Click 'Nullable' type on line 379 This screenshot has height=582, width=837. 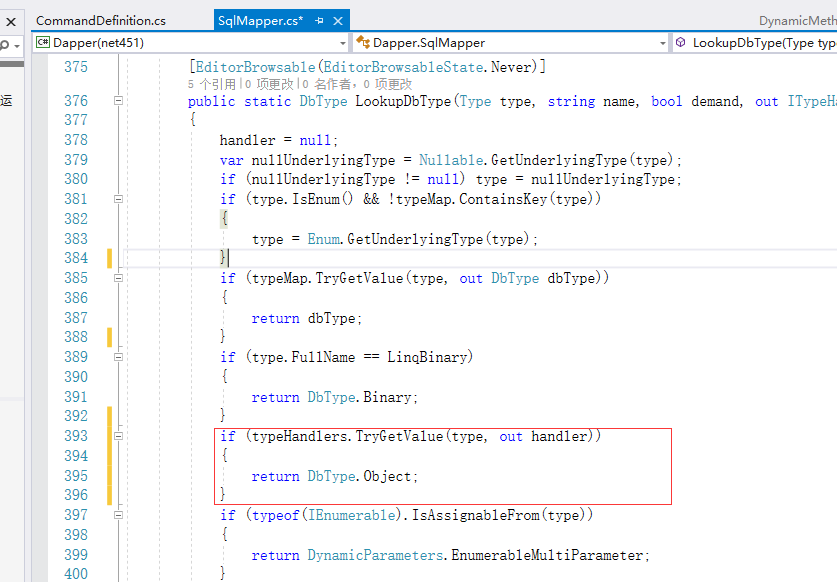coord(451,160)
